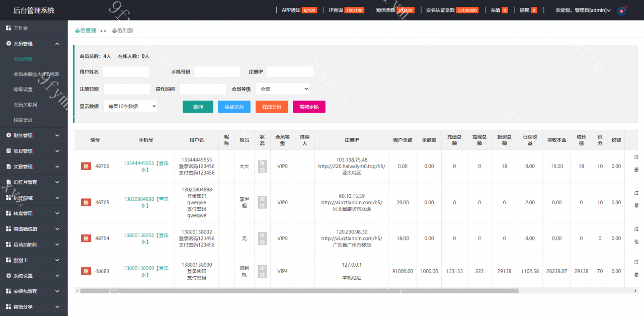The image size is (644, 316).
Task: Expand the 幻灯片管理 menu chevron
Action: click(57, 182)
